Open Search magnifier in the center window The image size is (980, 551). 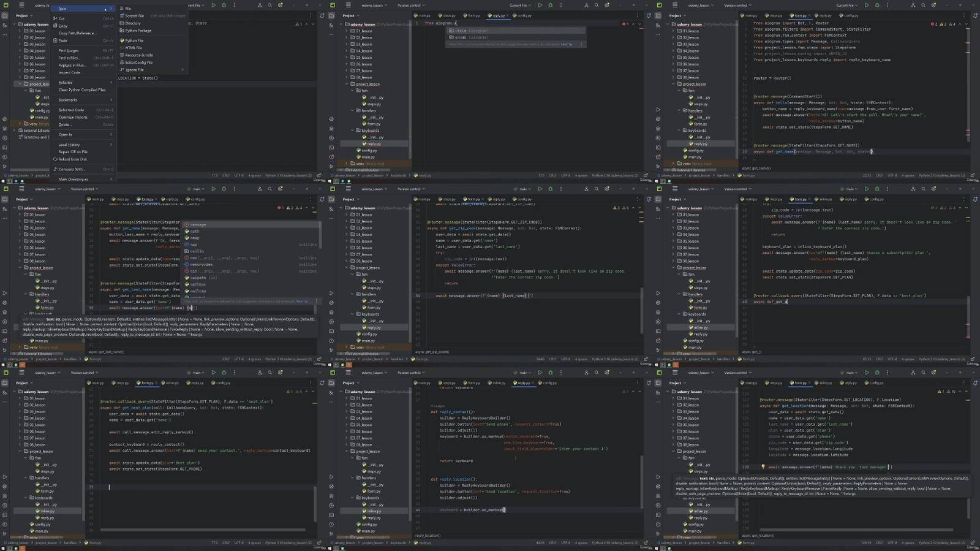(597, 189)
